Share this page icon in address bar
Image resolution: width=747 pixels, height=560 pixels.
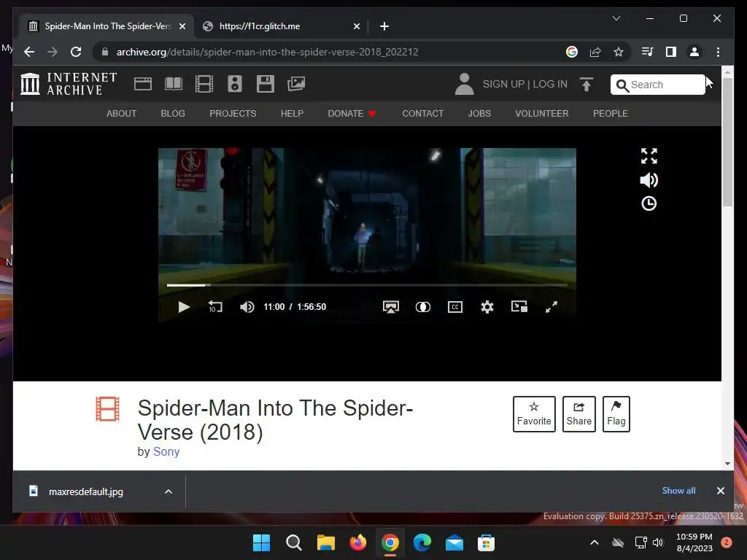(x=595, y=52)
